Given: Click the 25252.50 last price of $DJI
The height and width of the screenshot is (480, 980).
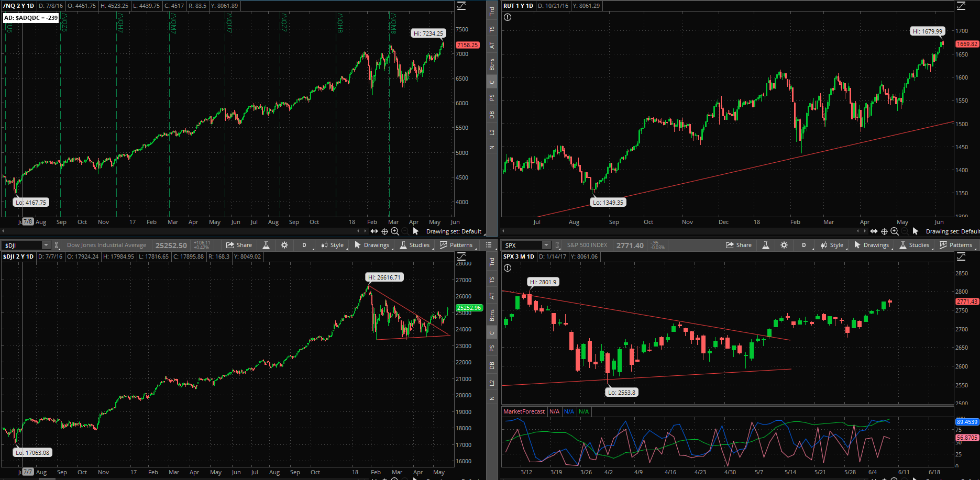Looking at the screenshot, I should 171,245.
